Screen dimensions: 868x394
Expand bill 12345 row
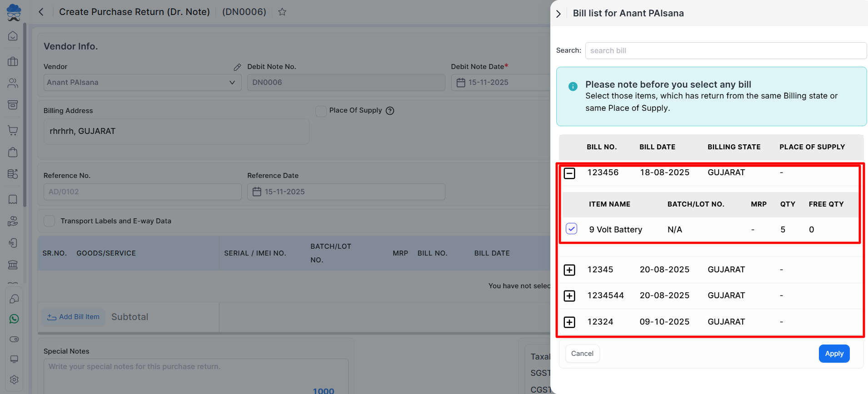coord(569,270)
